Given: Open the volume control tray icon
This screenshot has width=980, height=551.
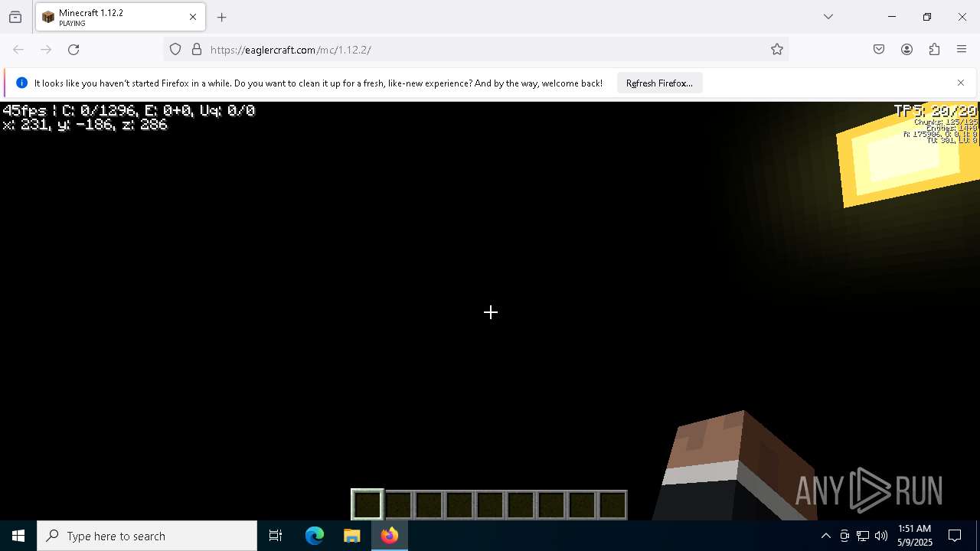Looking at the screenshot, I should click(x=881, y=536).
